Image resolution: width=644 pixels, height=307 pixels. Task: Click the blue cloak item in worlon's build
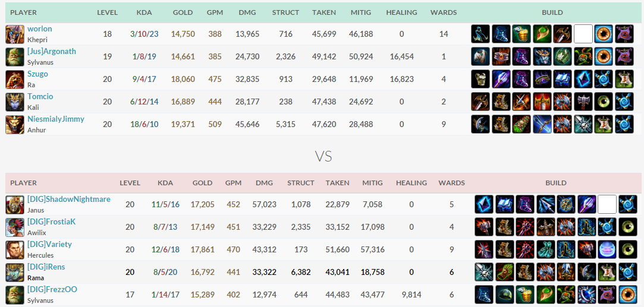coord(480,34)
